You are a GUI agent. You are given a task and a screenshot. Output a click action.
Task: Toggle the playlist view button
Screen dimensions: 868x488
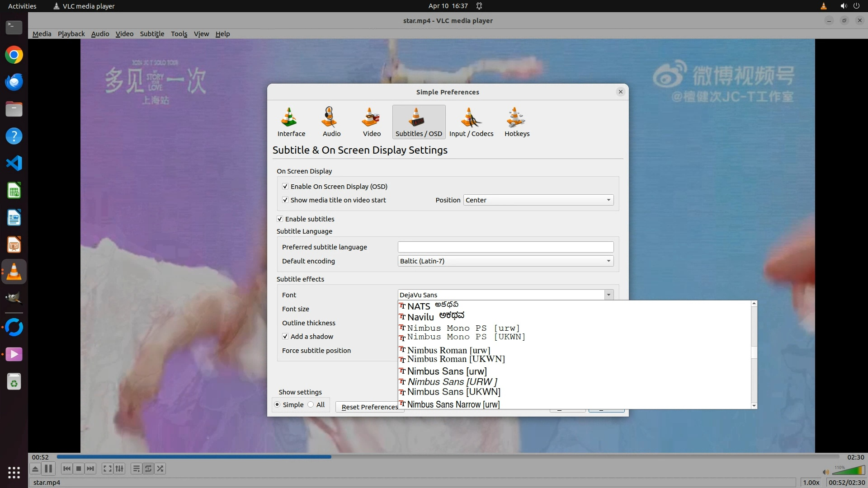[136, 469]
